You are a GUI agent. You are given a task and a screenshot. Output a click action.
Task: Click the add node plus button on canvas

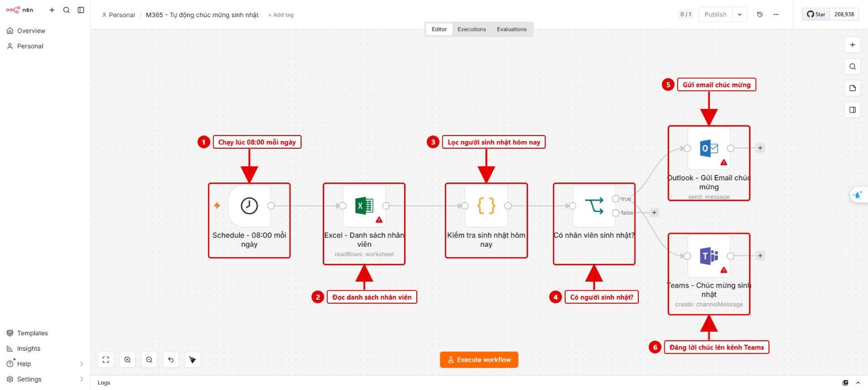tap(853, 45)
